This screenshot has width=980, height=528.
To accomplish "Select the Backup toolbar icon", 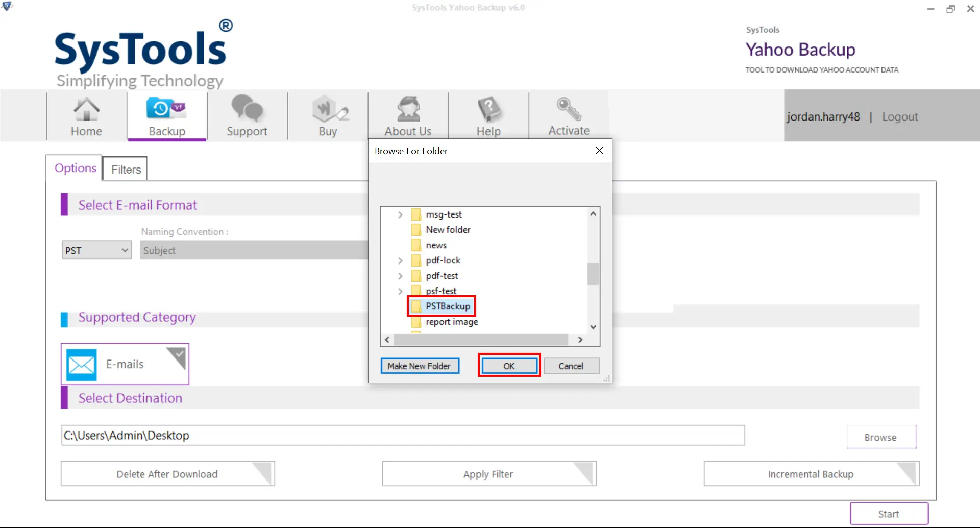I will [x=166, y=108].
